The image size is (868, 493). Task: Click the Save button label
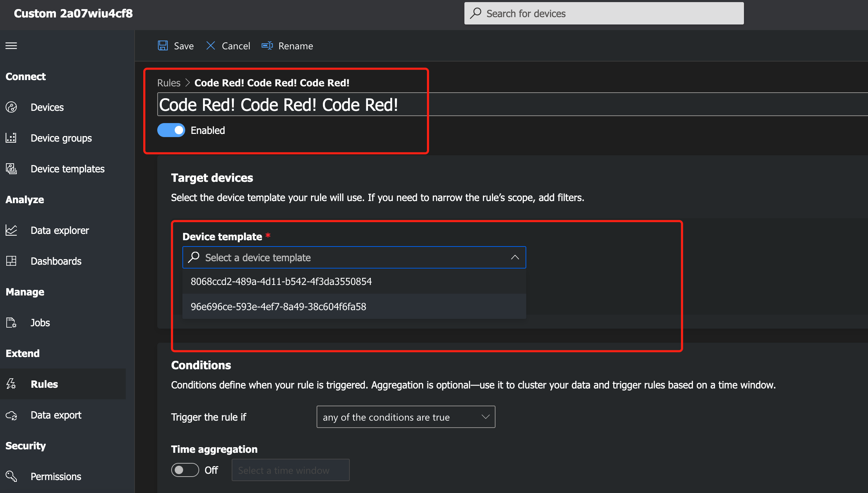[x=184, y=46]
